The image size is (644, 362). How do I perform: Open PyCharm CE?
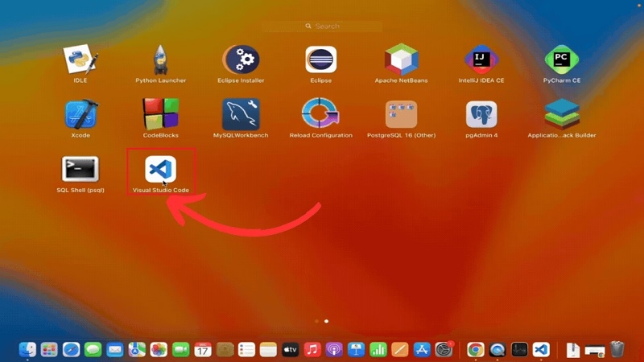[x=561, y=60]
